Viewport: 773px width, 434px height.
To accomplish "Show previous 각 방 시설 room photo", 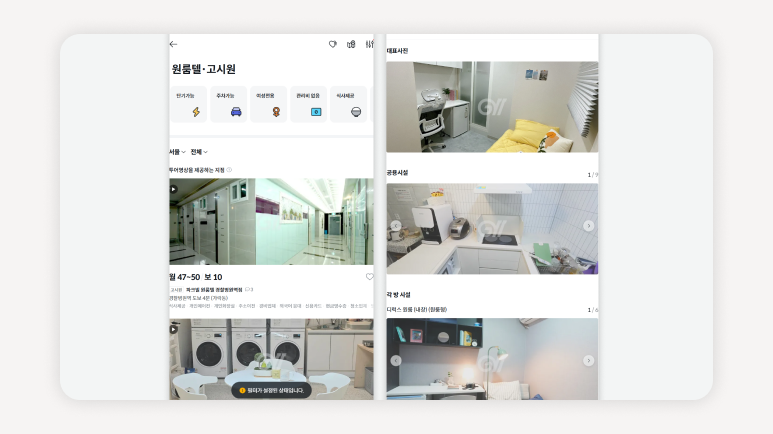I will pyautogui.click(x=395, y=361).
